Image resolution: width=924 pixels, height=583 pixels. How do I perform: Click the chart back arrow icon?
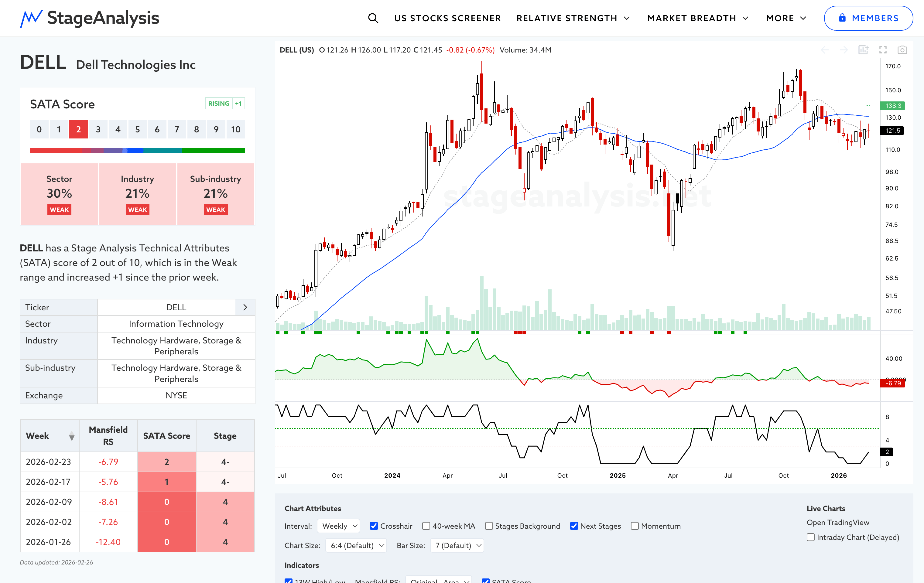(825, 50)
